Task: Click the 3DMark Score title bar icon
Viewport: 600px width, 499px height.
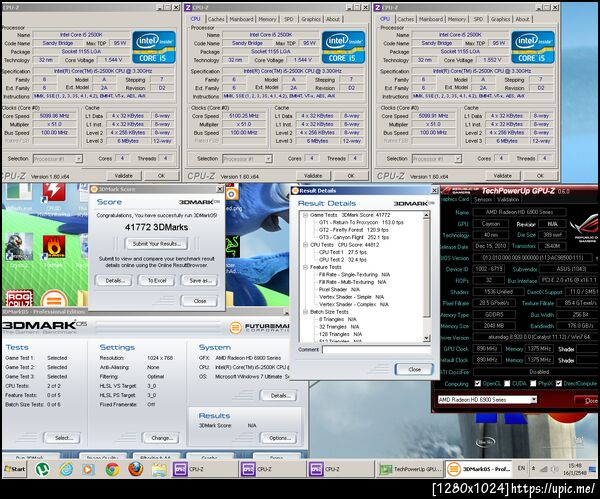Action: (94, 189)
